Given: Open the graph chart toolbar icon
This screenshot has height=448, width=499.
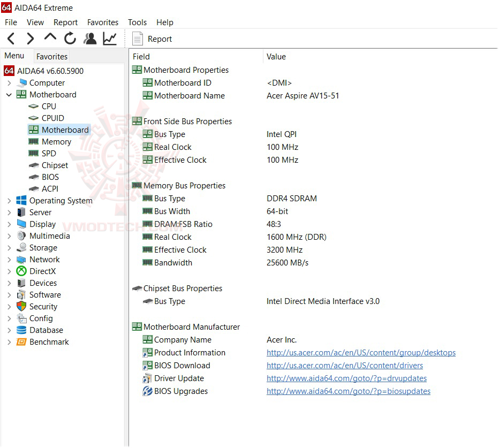Looking at the screenshot, I should 110,39.
